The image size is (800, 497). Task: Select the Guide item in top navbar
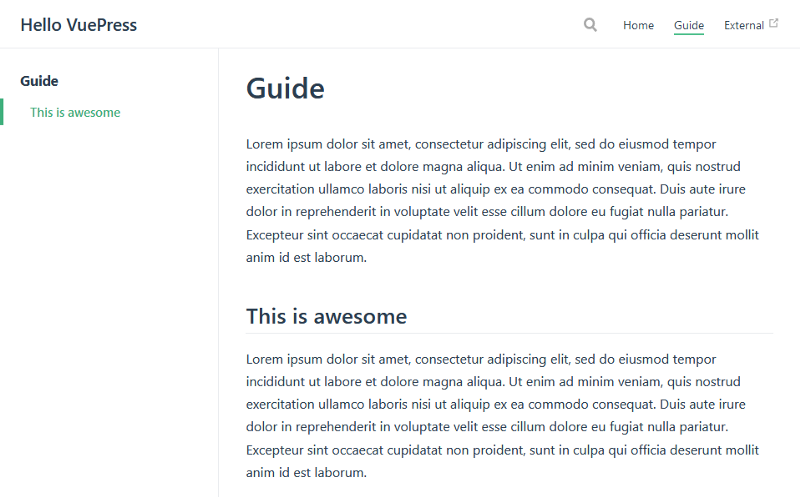[688, 25]
